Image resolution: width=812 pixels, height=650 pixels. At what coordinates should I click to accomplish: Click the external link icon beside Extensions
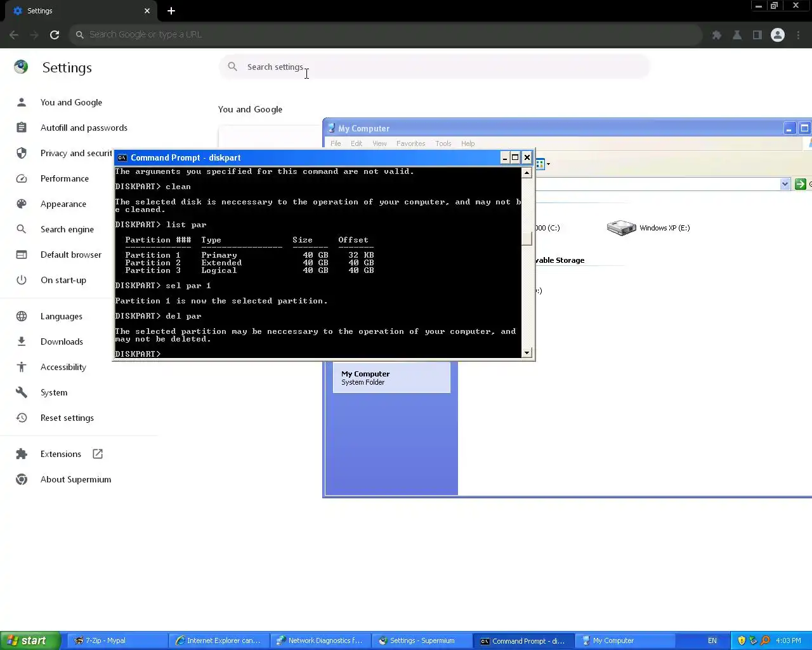click(98, 454)
